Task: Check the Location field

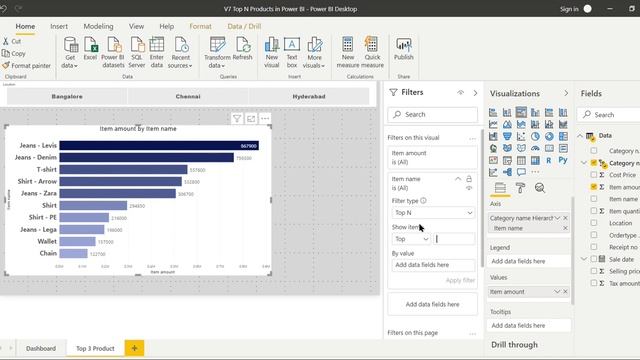Action: tap(594, 223)
